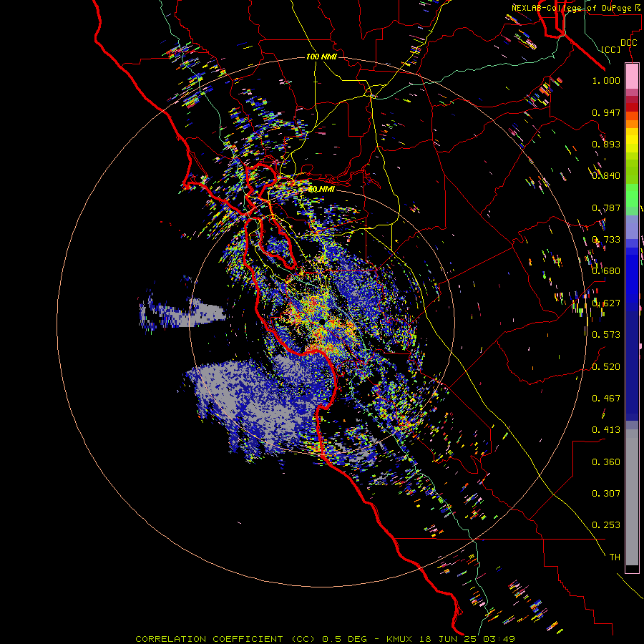644x644 pixels.
Task: Click the 0.360 scale value
Action: [x=606, y=462]
